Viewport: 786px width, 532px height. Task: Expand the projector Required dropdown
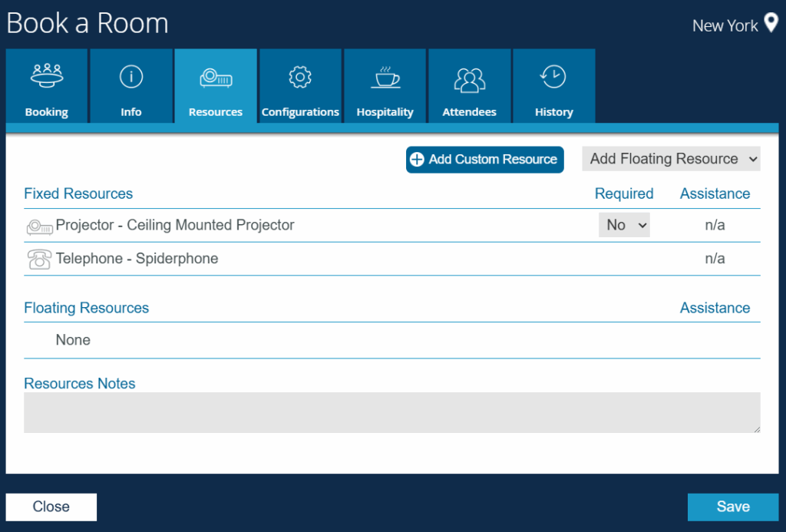tap(624, 225)
